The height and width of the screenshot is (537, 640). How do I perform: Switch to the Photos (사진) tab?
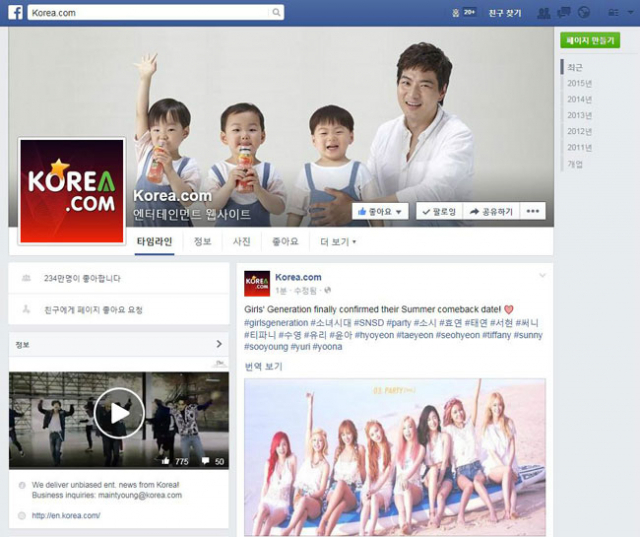click(241, 242)
